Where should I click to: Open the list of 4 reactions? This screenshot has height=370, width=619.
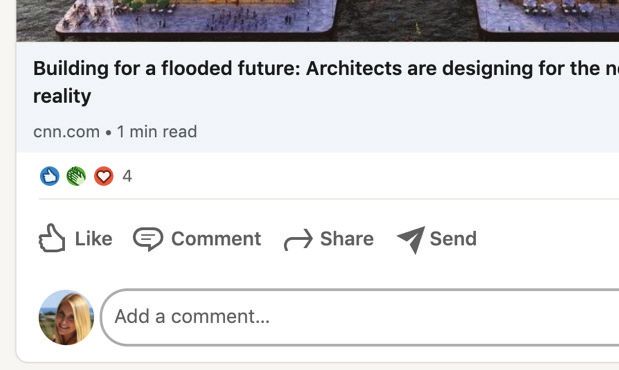(x=127, y=176)
